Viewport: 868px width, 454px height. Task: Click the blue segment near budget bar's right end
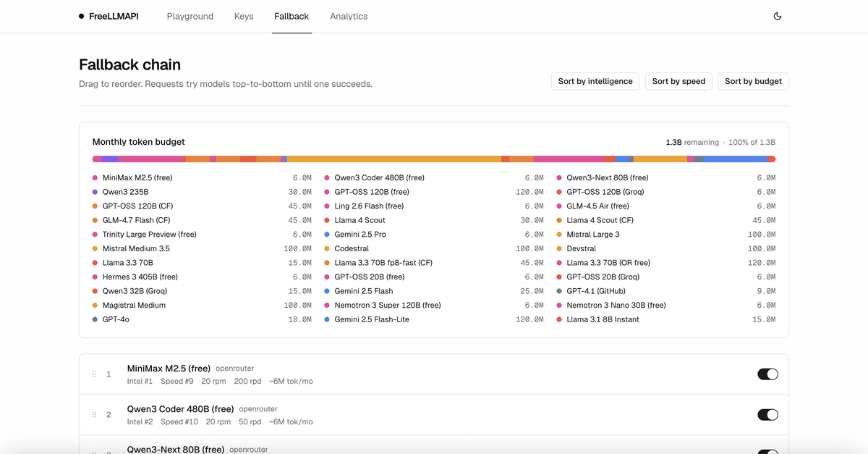click(735, 159)
